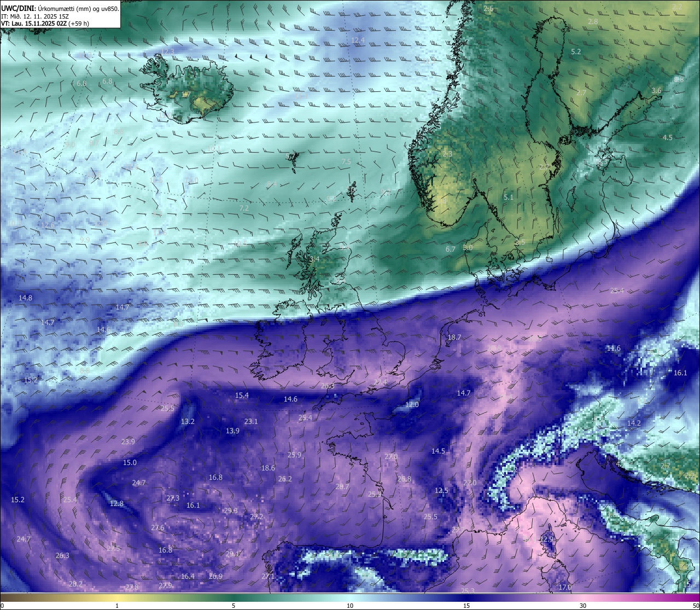Click the color scale label '5'
The image size is (700, 610).
click(234, 606)
